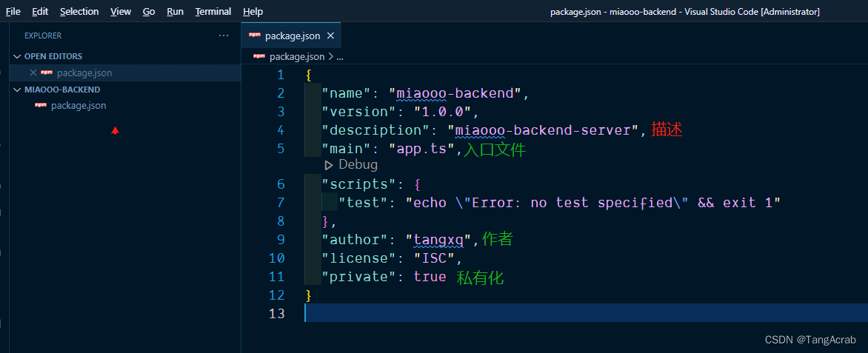Click the closing brace on line 12
Image resolution: width=868 pixels, height=353 pixels.
(308, 295)
